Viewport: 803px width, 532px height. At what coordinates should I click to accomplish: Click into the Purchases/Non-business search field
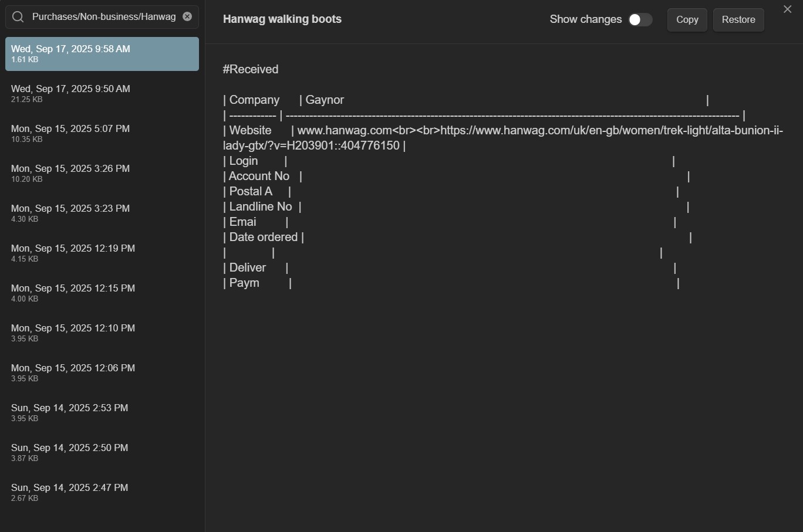coord(104,17)
